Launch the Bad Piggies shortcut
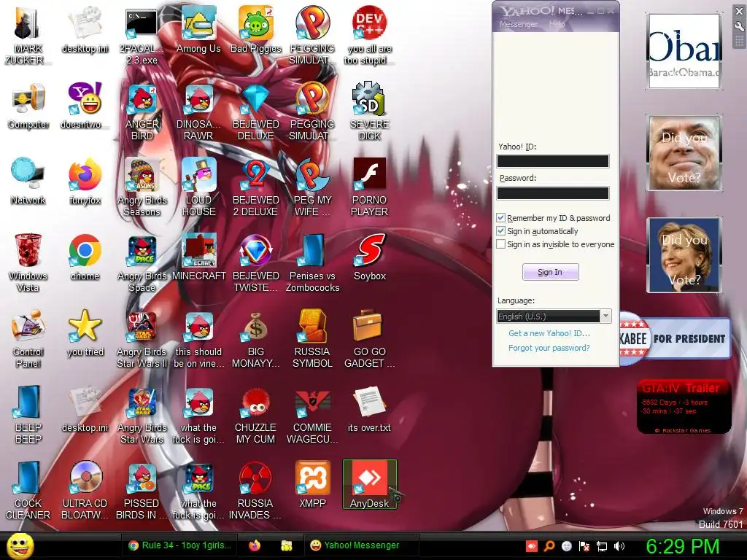The height and width of the screenshot is (560, 747). pyautogui.click(x=256, y=29)
